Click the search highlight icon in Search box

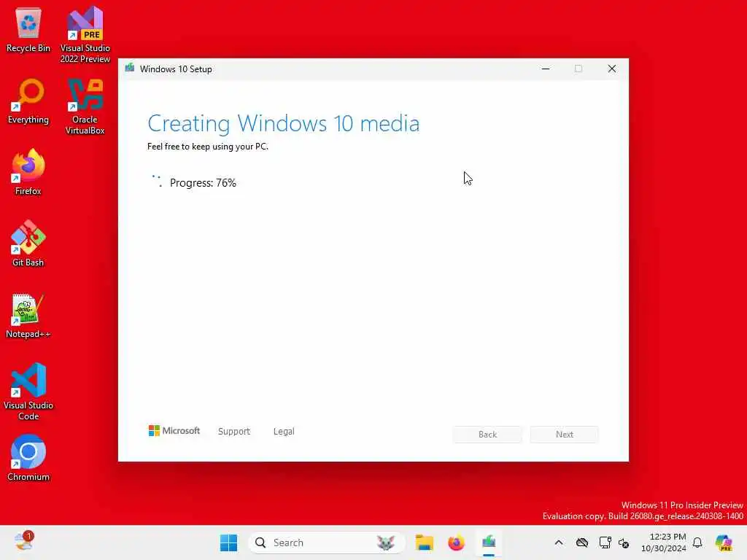[385, 542]
